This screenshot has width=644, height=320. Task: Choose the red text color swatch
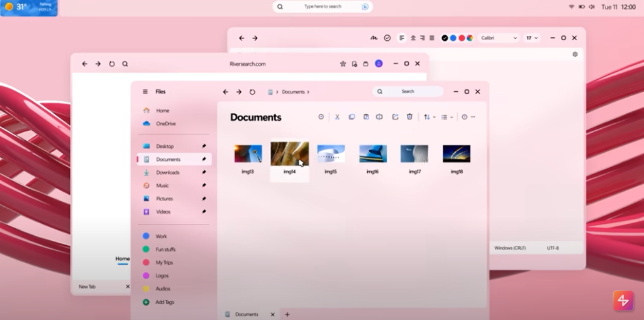[x=462, y=38]
